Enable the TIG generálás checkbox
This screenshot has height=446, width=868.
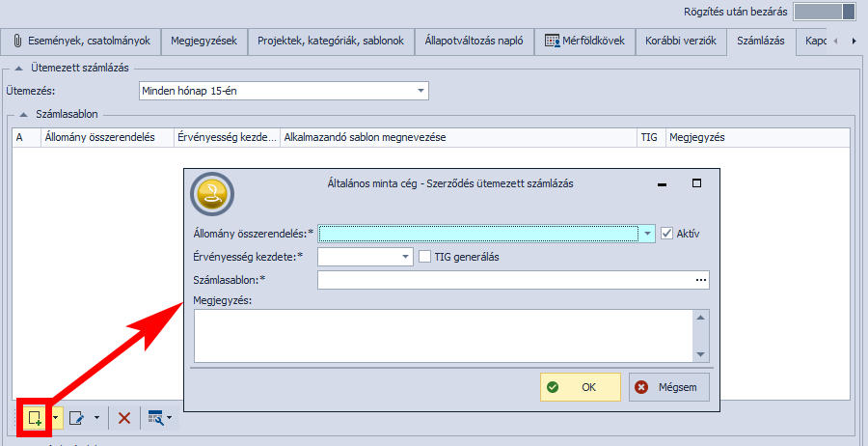pyautogui.click(x=425, y=257)
